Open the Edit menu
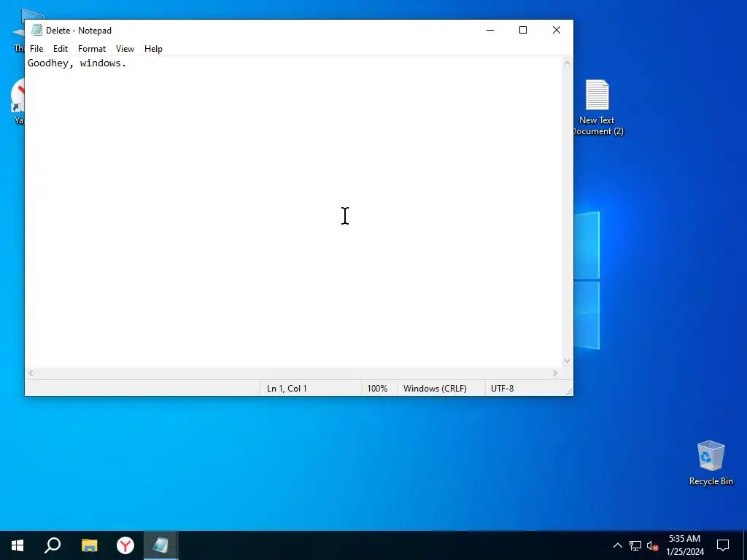The height and width of the screenshot is (560, 747). click(61, 49)
